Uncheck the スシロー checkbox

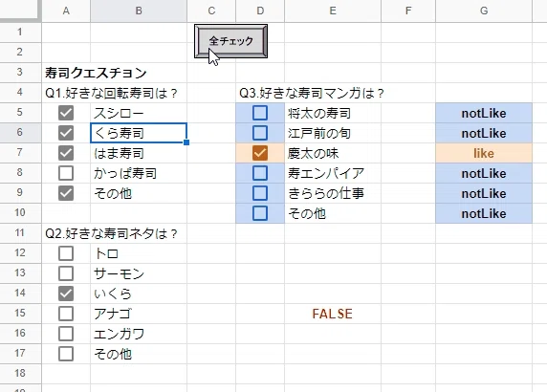(66, 113)
